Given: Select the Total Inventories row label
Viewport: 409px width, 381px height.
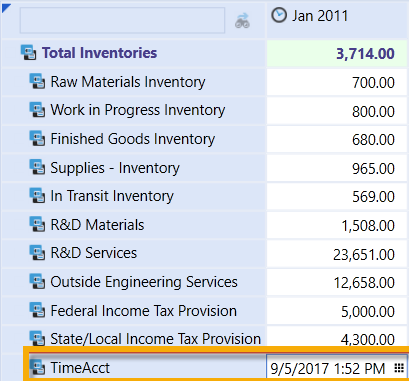Looking at the screenshot, I should [x=99, y=53].
